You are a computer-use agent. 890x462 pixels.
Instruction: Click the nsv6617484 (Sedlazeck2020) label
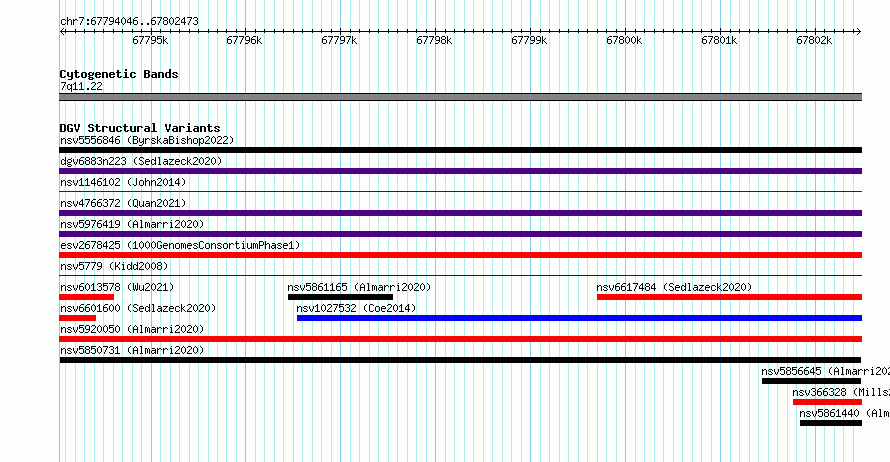point(674,287)
